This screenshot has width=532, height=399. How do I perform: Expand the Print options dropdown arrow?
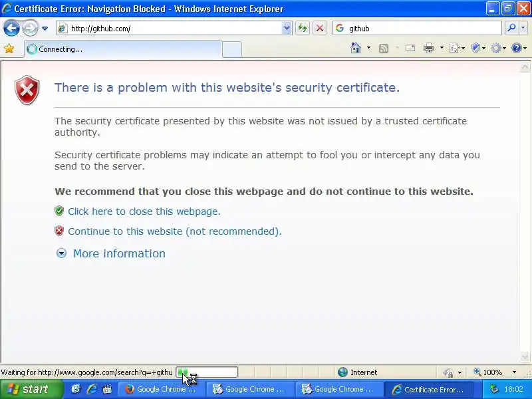(x=442, y=48)
